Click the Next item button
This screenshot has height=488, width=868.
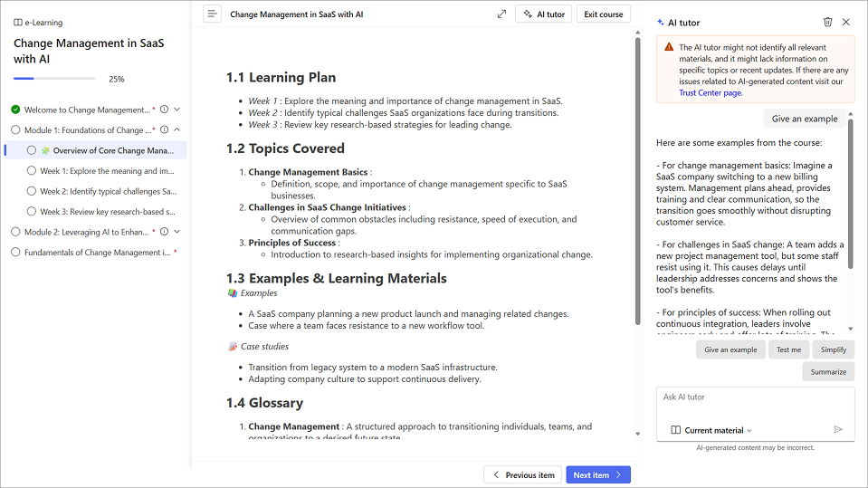point(597,474)
